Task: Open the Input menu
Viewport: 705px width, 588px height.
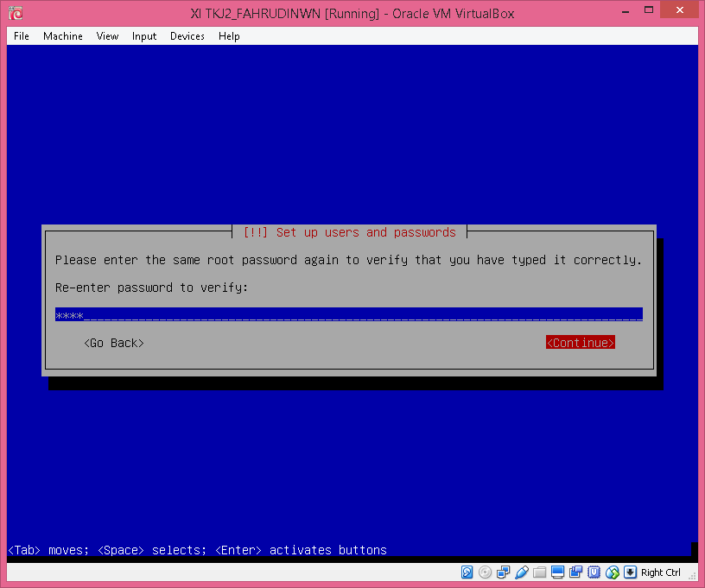Action: (144, 36)
